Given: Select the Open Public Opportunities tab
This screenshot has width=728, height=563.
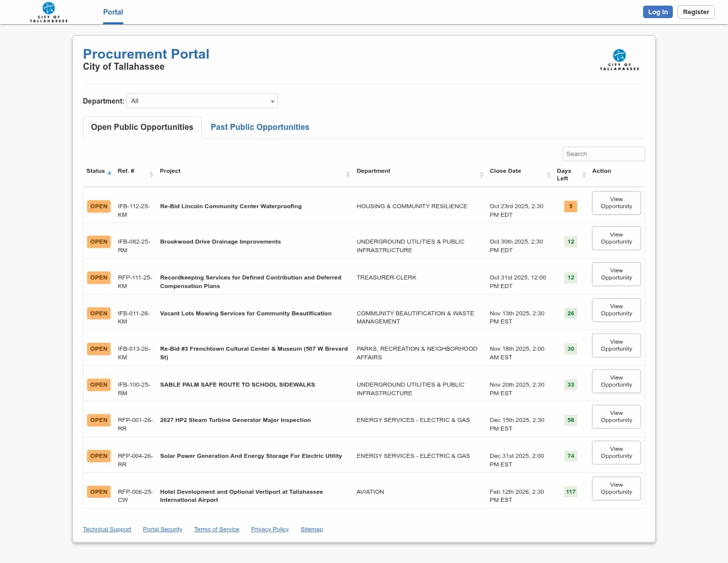Looking at the screenshot, I should point(142,127).
